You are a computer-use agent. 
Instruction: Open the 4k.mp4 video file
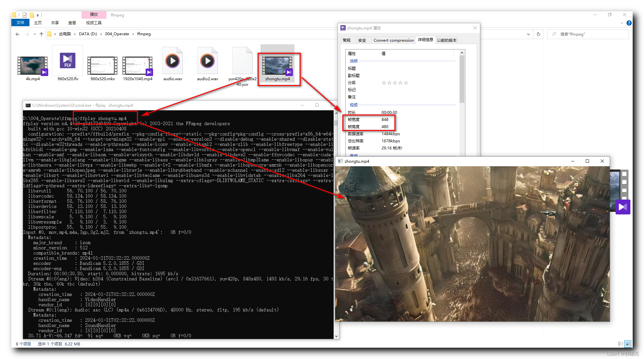32,65
